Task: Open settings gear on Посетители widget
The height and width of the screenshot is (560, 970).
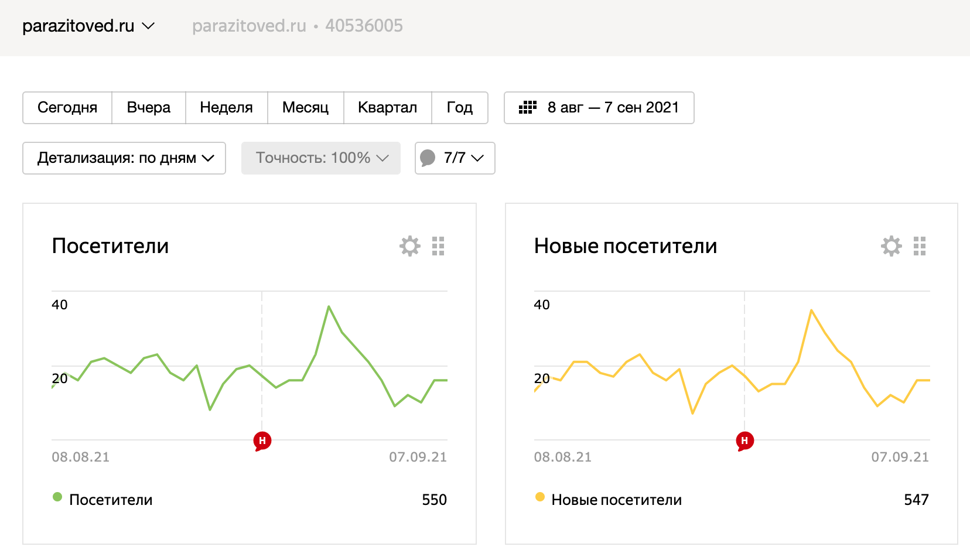Action: (x=410, y=246)
